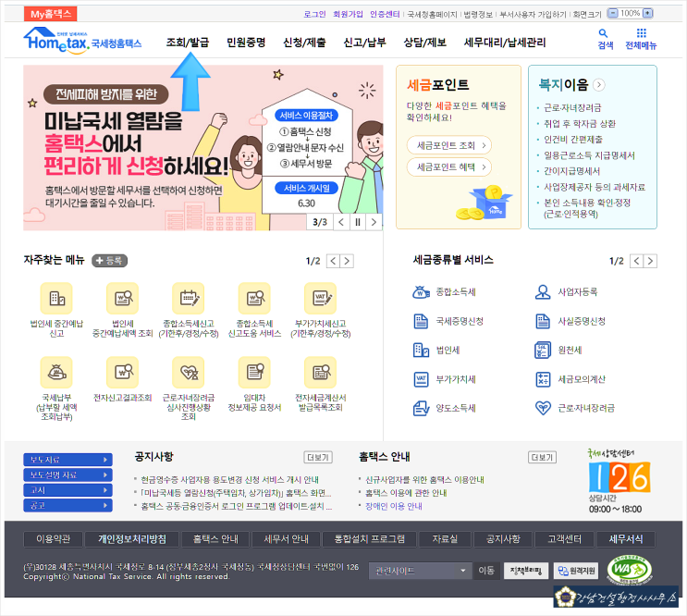
Task: Click the 통합설치 프로그램 footer link
Action: [369, 539]
